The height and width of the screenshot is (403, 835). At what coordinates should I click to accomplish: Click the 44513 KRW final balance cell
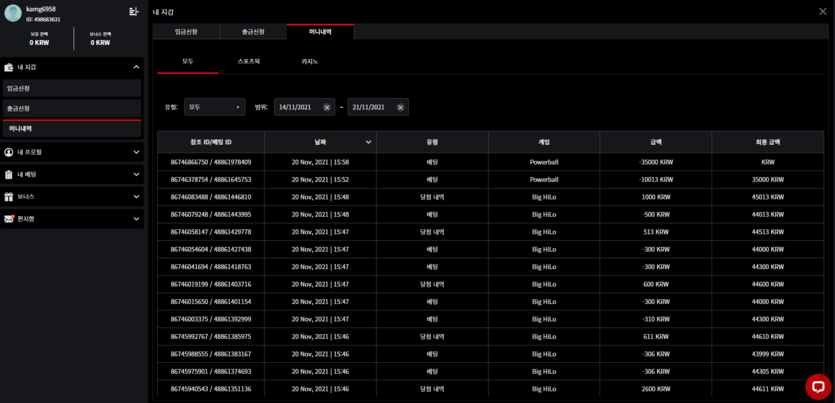pos(767,232)
